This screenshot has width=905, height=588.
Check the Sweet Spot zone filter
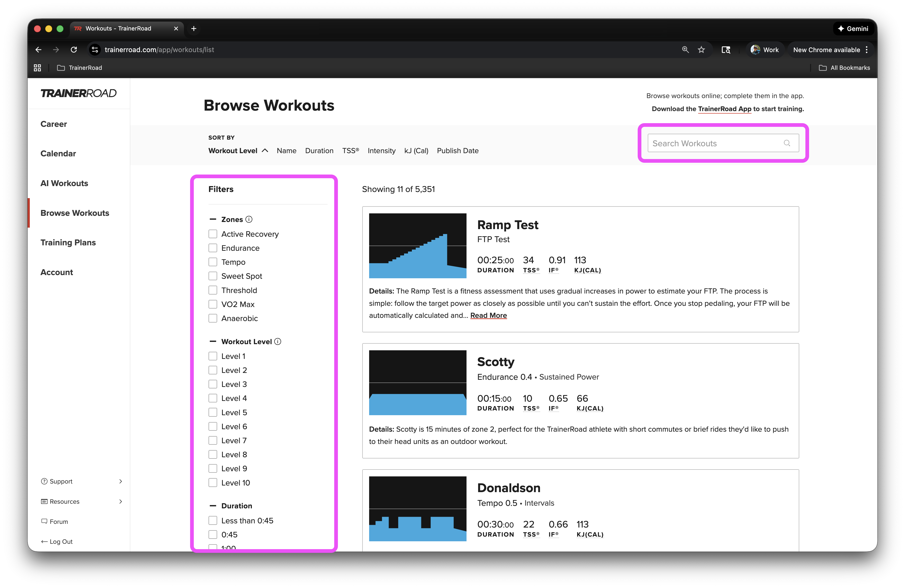click(x=213, y=276)
